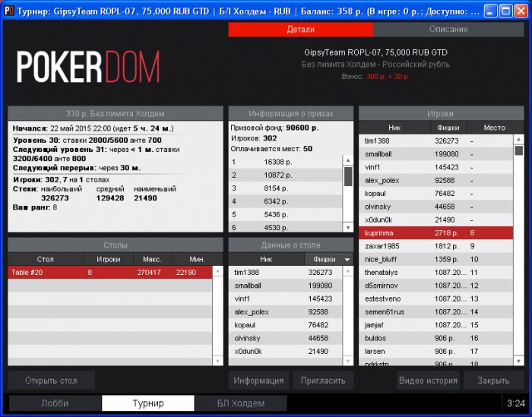Select estestveno player row
Viewport: 532px width, 417px height.
(436, 299)
